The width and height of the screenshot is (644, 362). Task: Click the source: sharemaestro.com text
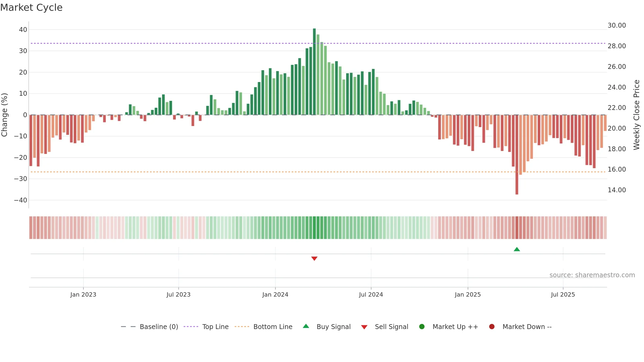point(592,275)
